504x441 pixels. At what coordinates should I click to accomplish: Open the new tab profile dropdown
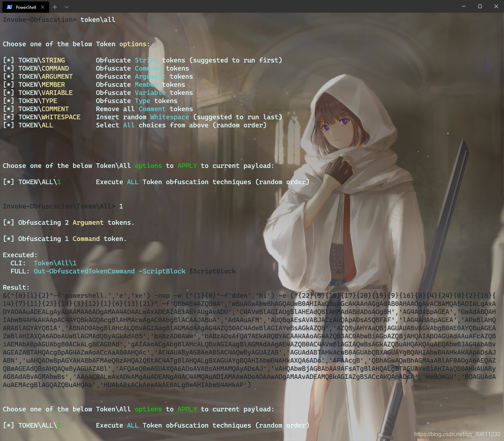click(x=67, y=7)
